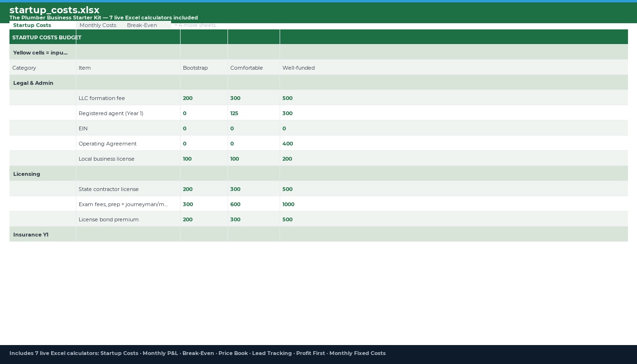This screenshot has height=364, width=637.
Task: Click EIN Well-funded value 0
Action: 454,128
